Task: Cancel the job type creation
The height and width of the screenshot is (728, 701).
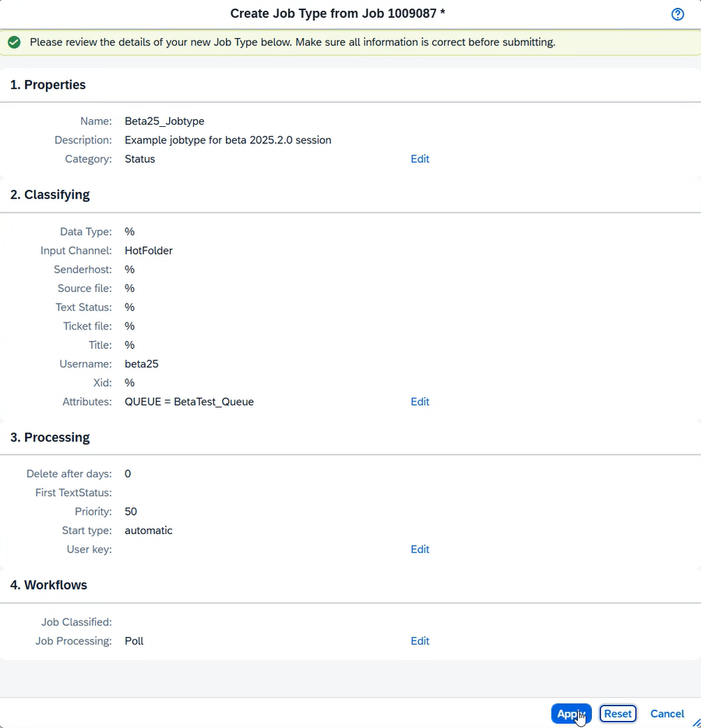Action: [x=667, y=713]
